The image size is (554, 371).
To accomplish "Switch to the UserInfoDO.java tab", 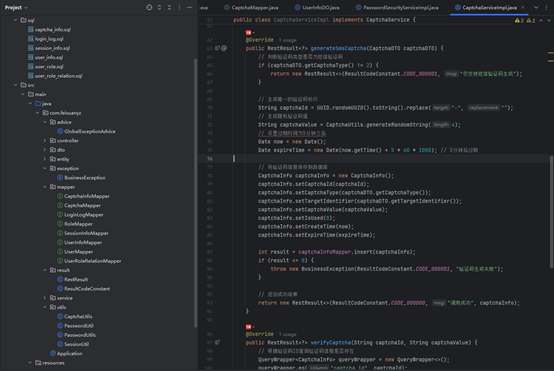I will tap(317, 7).
